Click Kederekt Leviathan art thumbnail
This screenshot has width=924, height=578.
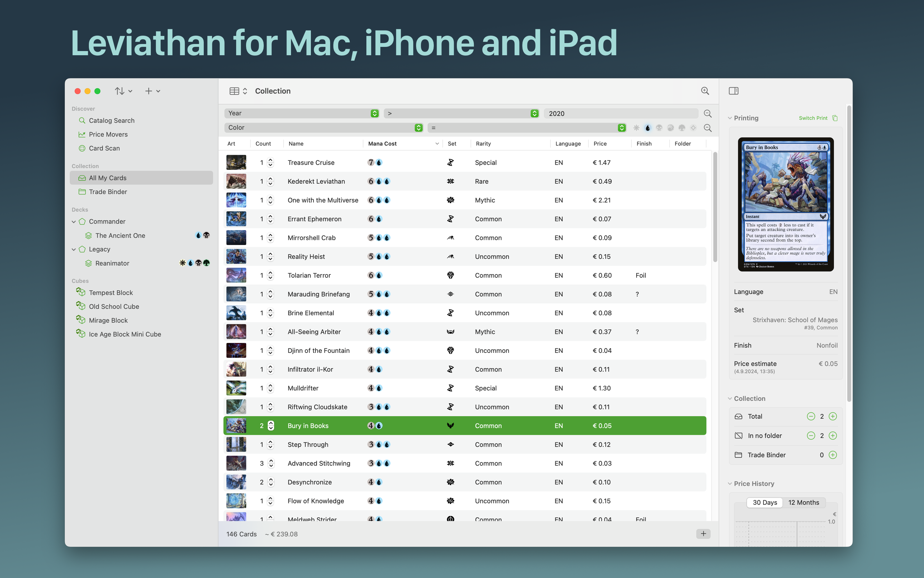coord(236,181)
